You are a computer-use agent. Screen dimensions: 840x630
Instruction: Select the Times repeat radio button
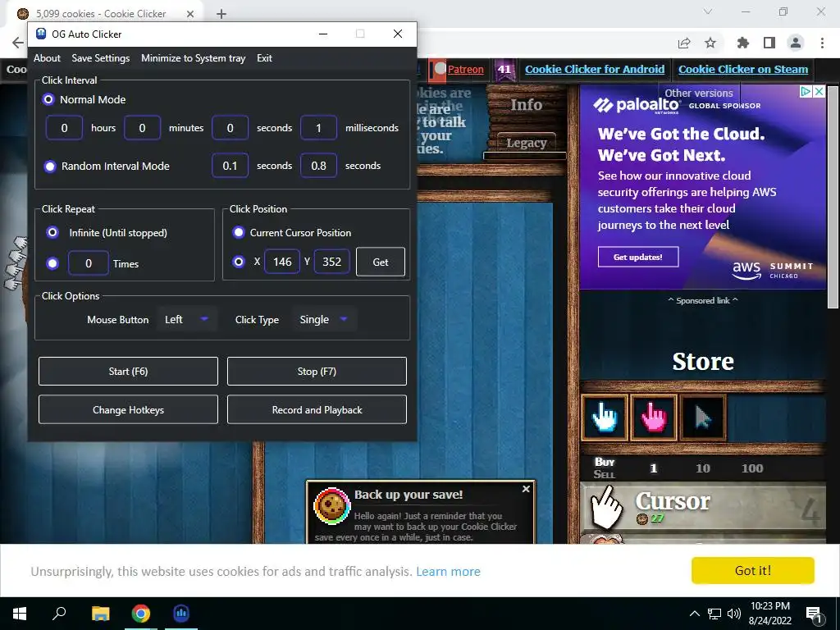(x=52, y=263)
